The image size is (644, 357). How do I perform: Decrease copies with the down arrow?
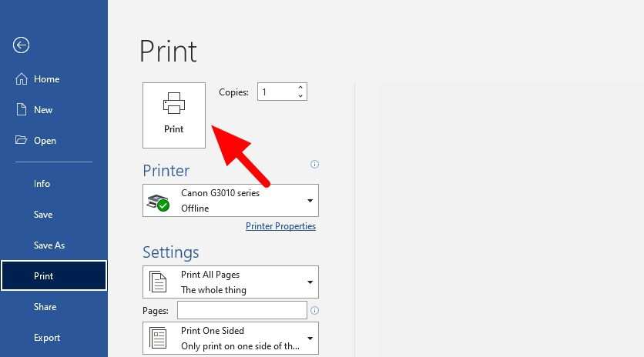[x=300, y=96]
